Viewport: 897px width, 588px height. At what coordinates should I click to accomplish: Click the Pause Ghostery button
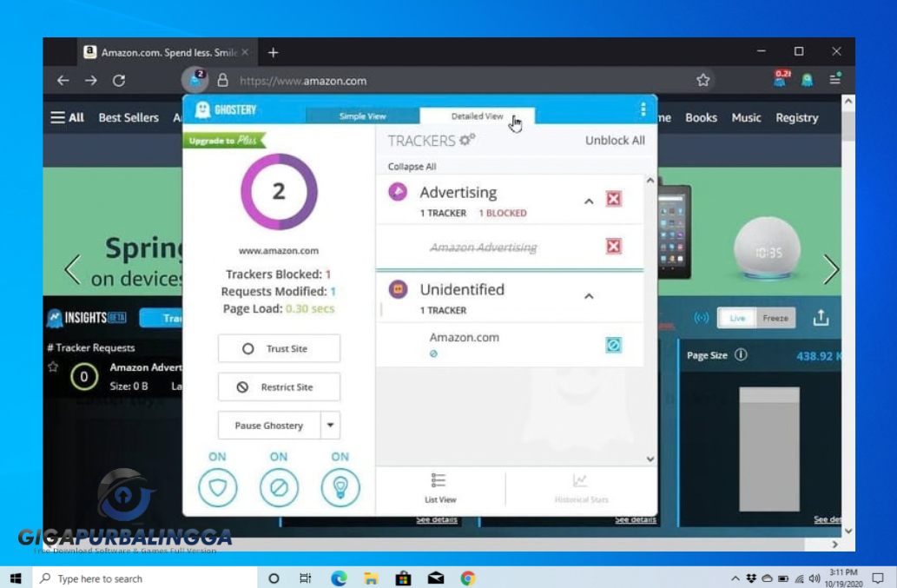click(269, 425)
